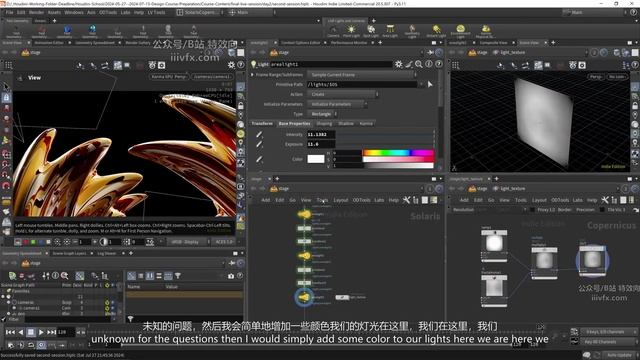Click the selected arealight node in network

click(x=304, y=297)
